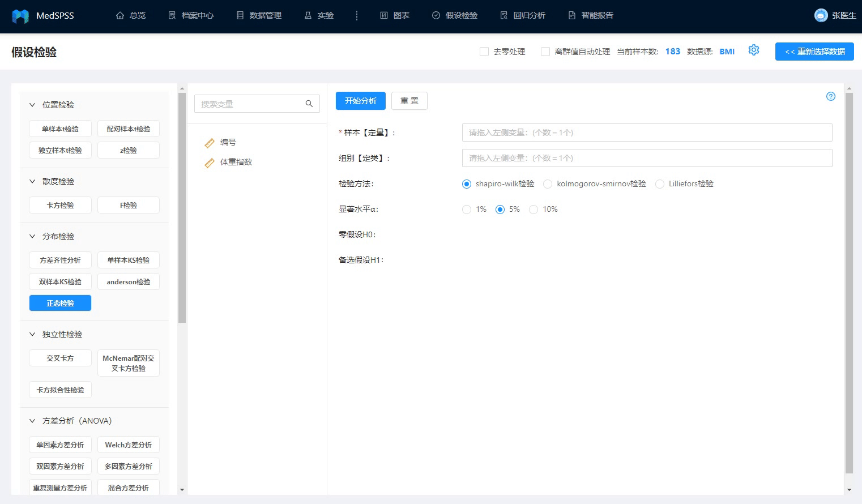The width and height of the screenshot is (862, 504).
Task: Click the user avatar icon
Action: [821, 15]
